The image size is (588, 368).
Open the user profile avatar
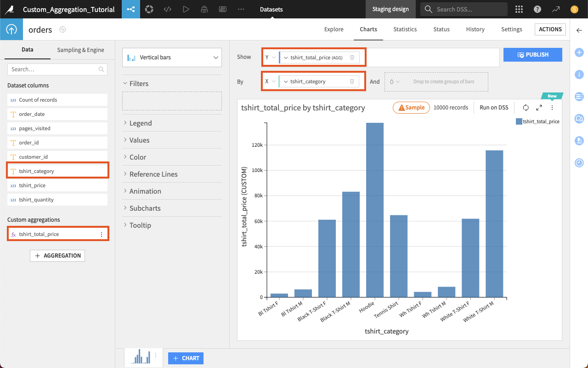[574, 9]
